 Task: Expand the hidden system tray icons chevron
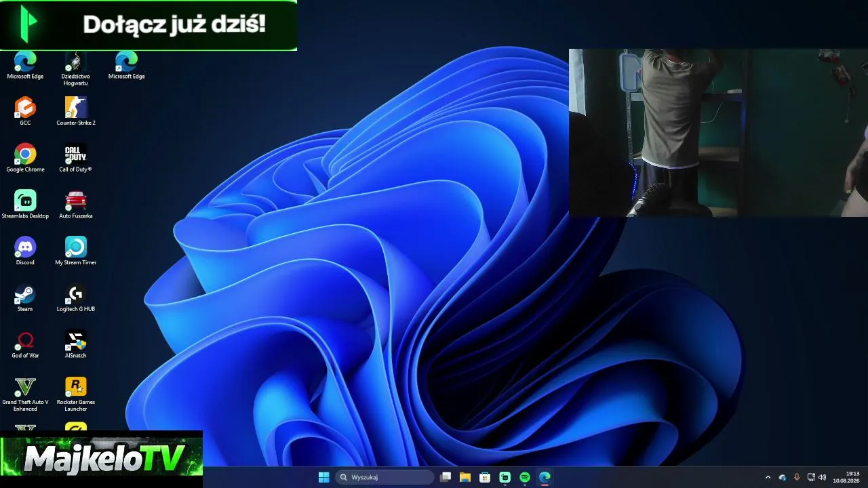tap(768, 477)
